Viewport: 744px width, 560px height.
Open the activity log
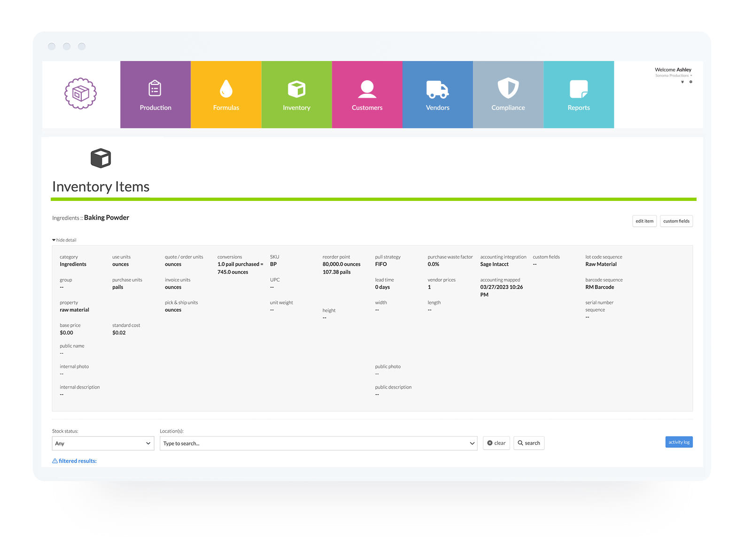(679, 442)
